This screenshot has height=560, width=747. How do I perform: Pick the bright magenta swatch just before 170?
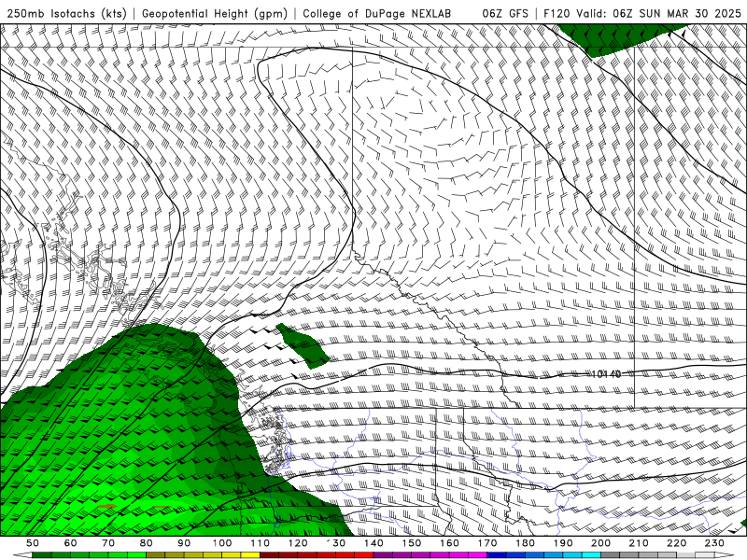pos(478,555)
